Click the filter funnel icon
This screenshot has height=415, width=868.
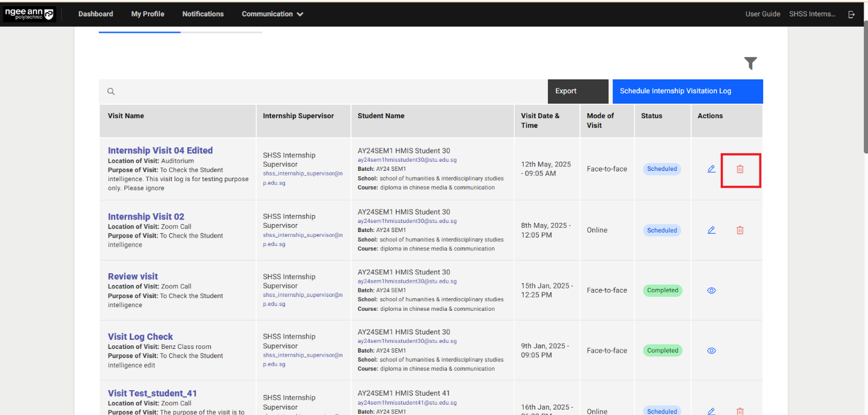point(750,64)
